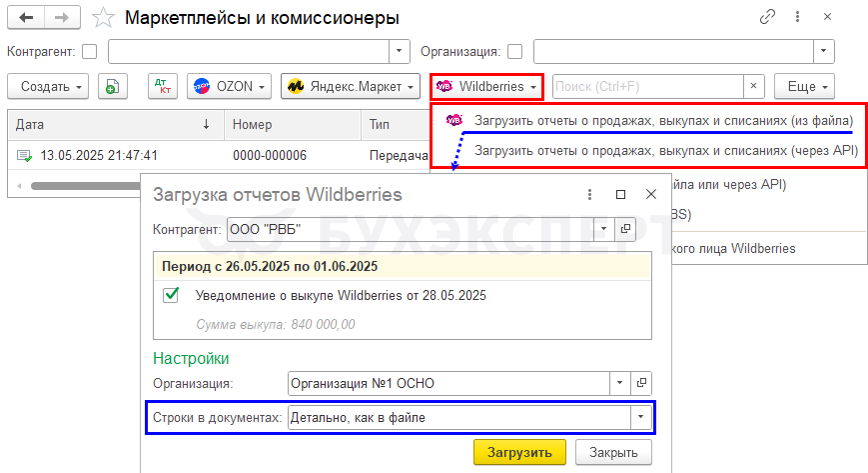Screen dimensions: 868x473
Task: Click the Закрыть button
Action: 613,453
